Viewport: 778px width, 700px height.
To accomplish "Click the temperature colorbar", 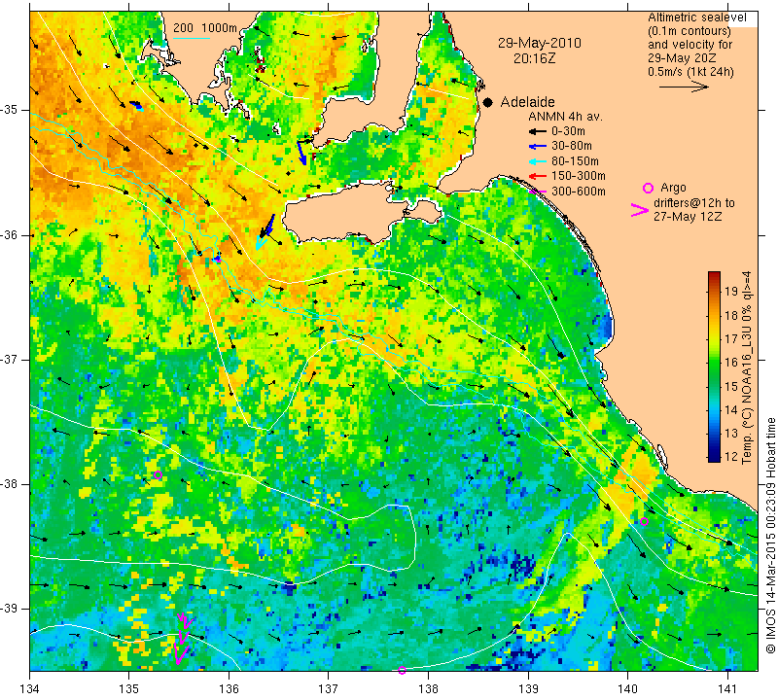I will coord(714,367).
